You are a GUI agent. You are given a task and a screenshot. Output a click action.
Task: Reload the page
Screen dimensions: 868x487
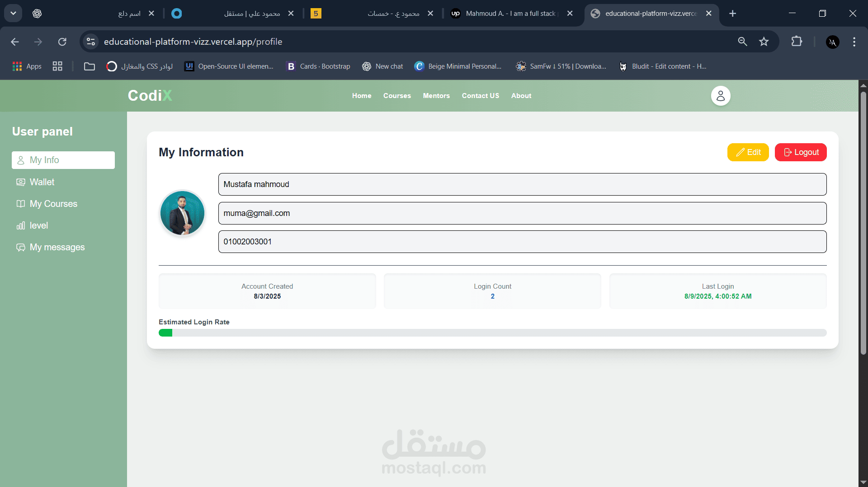point(62,42)
